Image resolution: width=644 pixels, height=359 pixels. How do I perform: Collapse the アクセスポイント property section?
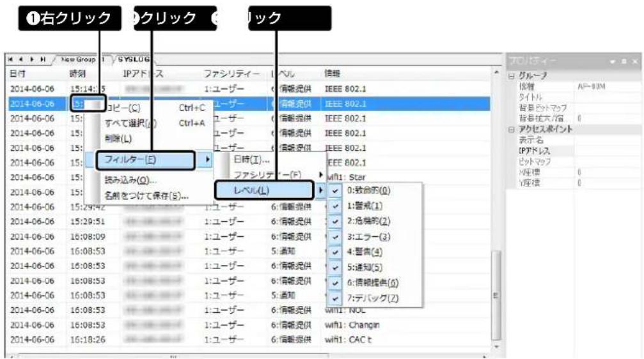click(x=512, y=130)
